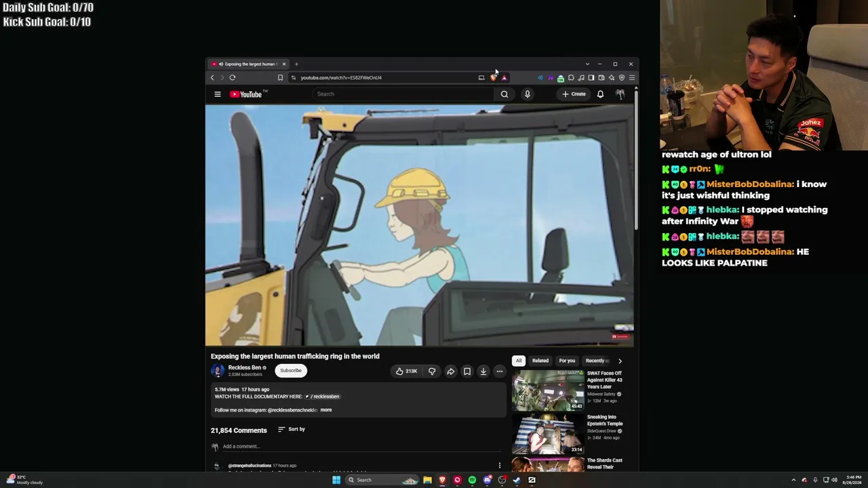Click the Add a comment field
The image size is (868, 488).
pos(363,447)
